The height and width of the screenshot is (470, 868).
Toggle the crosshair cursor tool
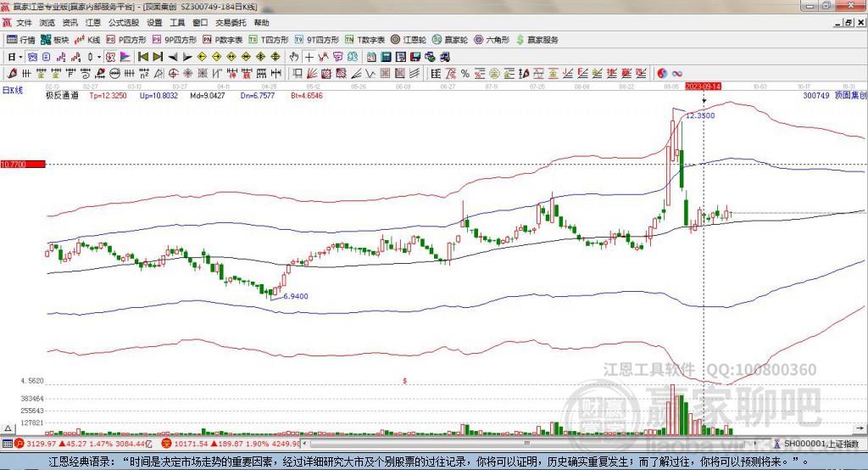[x=309, y=57]
